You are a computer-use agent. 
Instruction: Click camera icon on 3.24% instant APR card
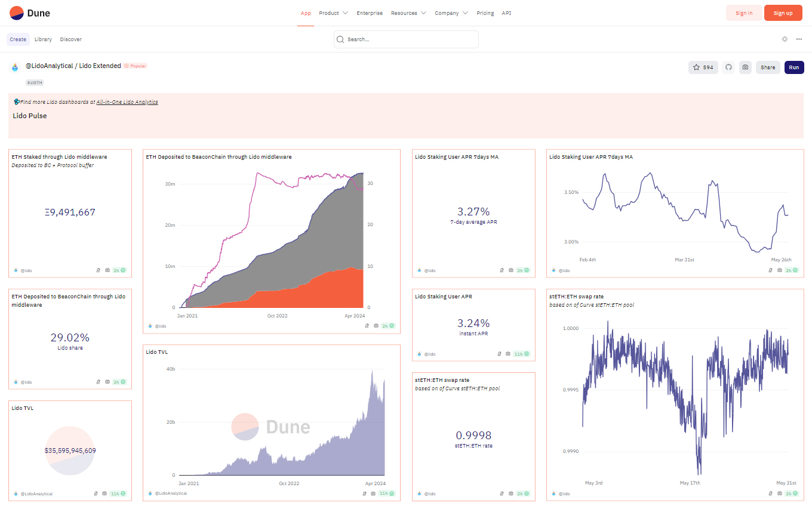click(x=508, y=354)
